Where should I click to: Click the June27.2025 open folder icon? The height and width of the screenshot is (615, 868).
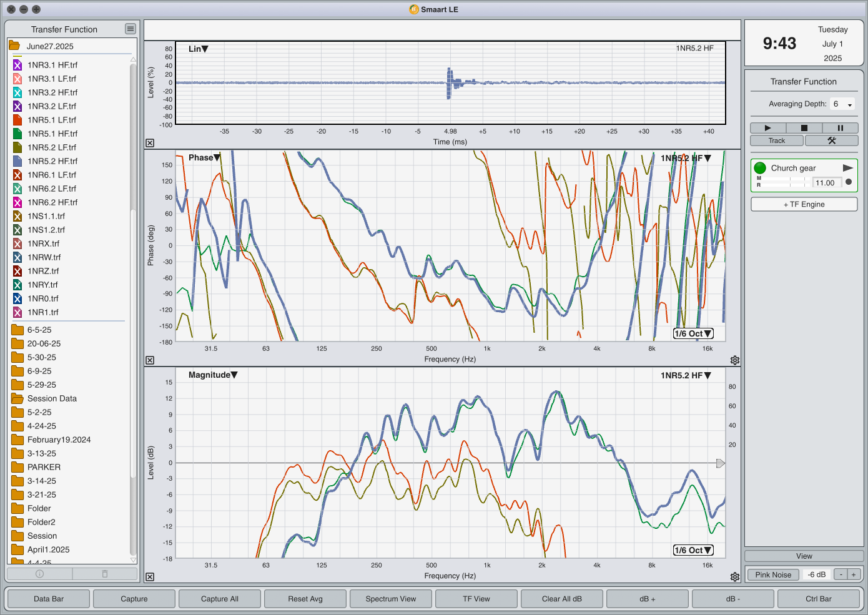[x=14, y=46]
